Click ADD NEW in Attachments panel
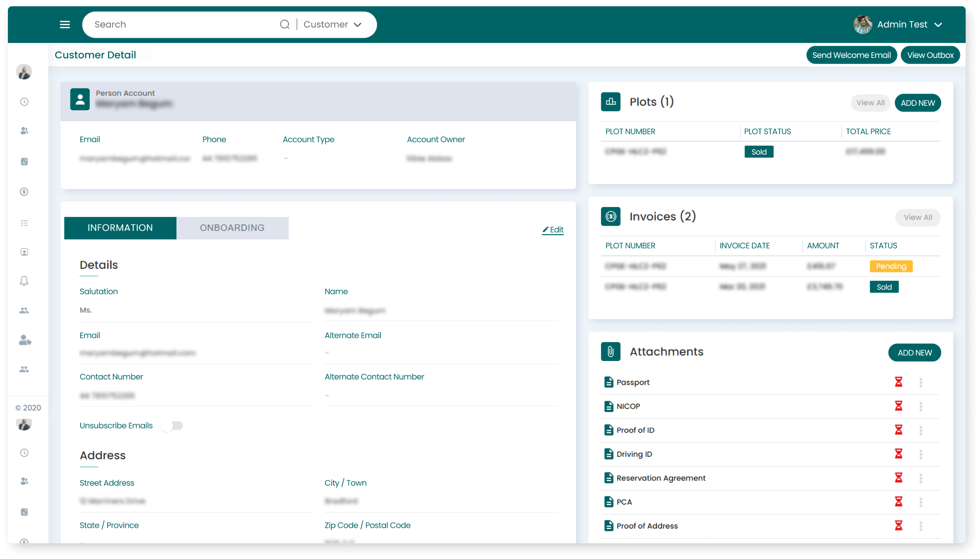Image resolution: width=980 pixels, height=559 pixels. (x=914, y=353)
